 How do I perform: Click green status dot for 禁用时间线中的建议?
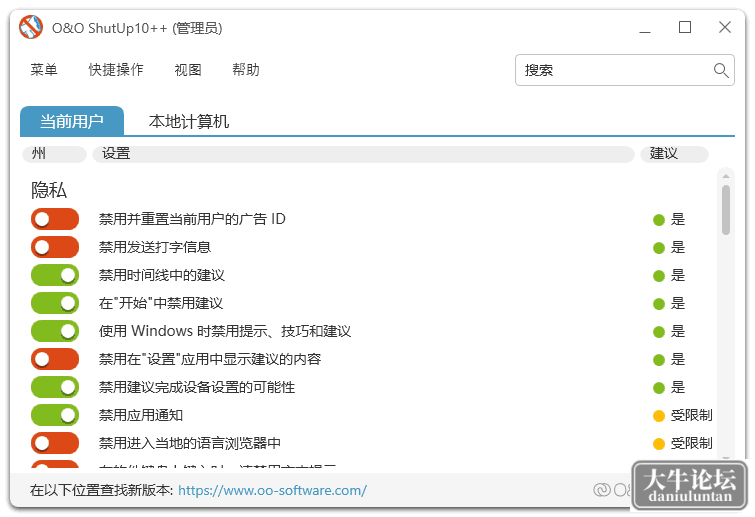[x=659, y=276]
